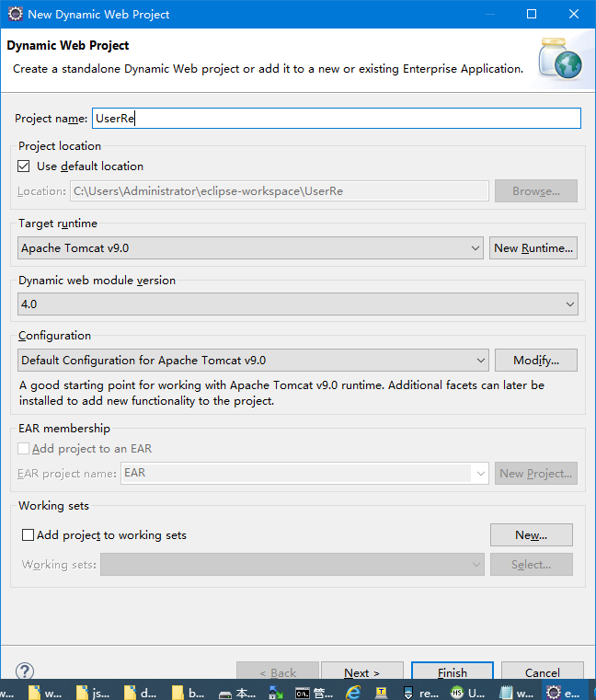Switch to the HS 'U...' taskbar app
Image resolution: width=596 pixels, height=700 pixels.
(467, 693)
